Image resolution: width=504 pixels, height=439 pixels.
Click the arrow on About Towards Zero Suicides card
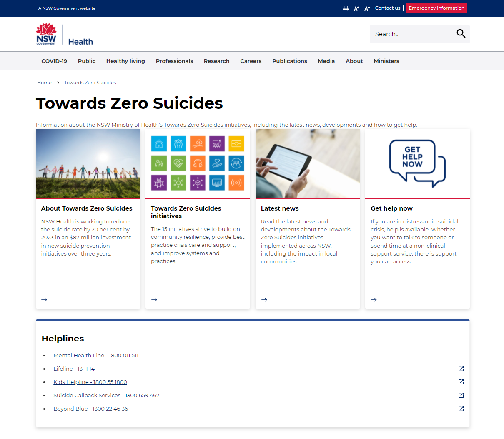point(44,300)
